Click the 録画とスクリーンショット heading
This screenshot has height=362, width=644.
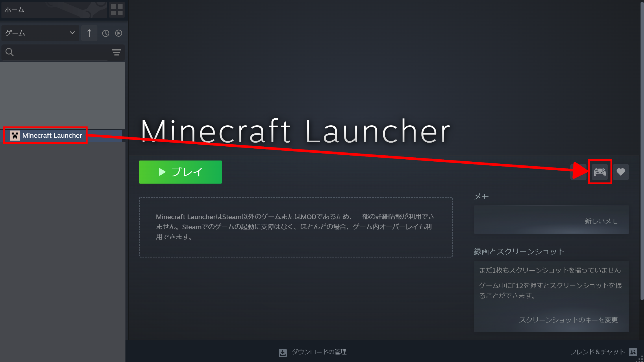pyautogui.click(x=519, y=251)
